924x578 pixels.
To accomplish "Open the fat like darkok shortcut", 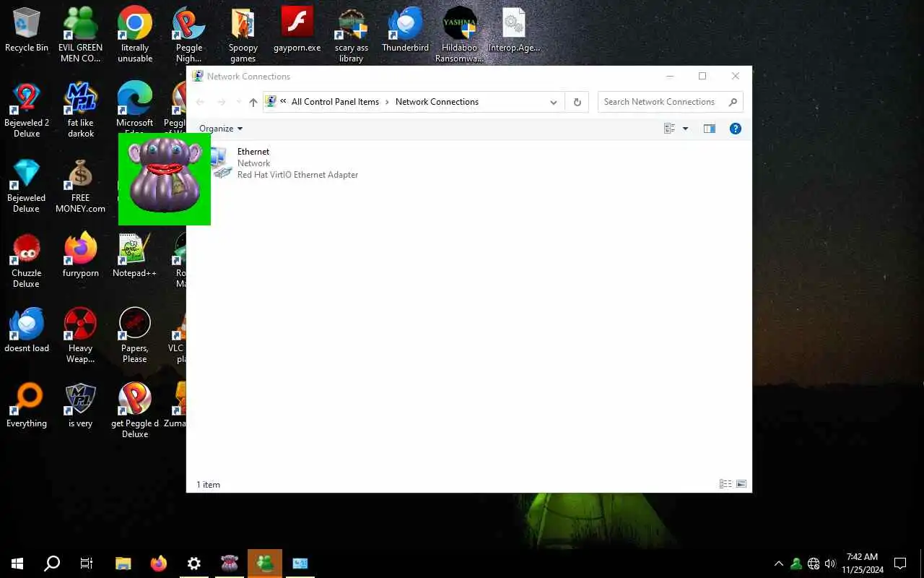I will [81, 110].
